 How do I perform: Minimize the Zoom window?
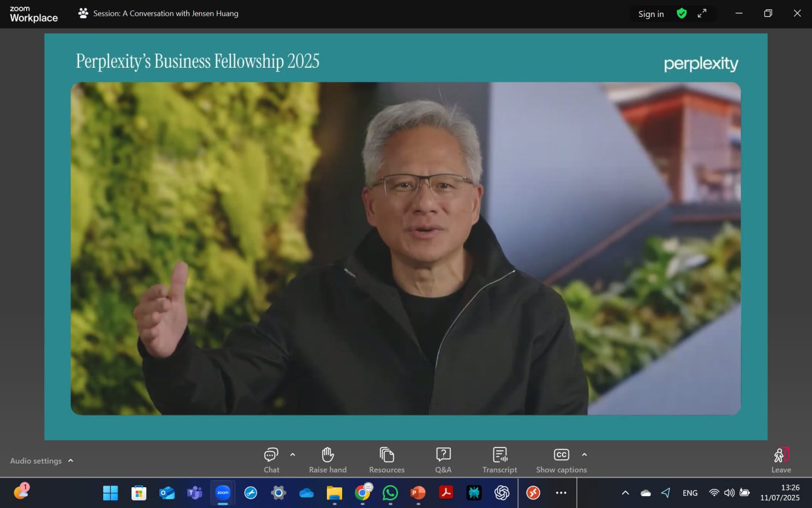click(739, 13)
